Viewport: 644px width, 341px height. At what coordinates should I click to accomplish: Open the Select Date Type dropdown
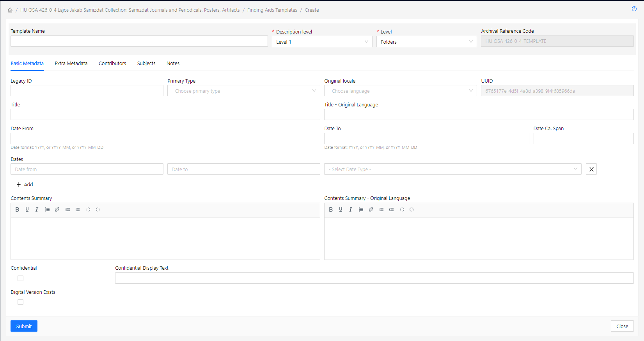[x=453, y=169]
